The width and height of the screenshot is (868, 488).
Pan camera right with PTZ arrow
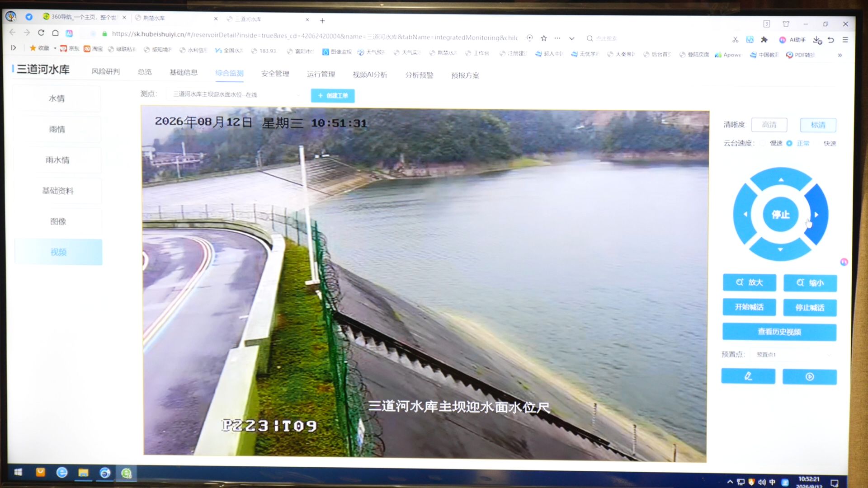(816, 214)
